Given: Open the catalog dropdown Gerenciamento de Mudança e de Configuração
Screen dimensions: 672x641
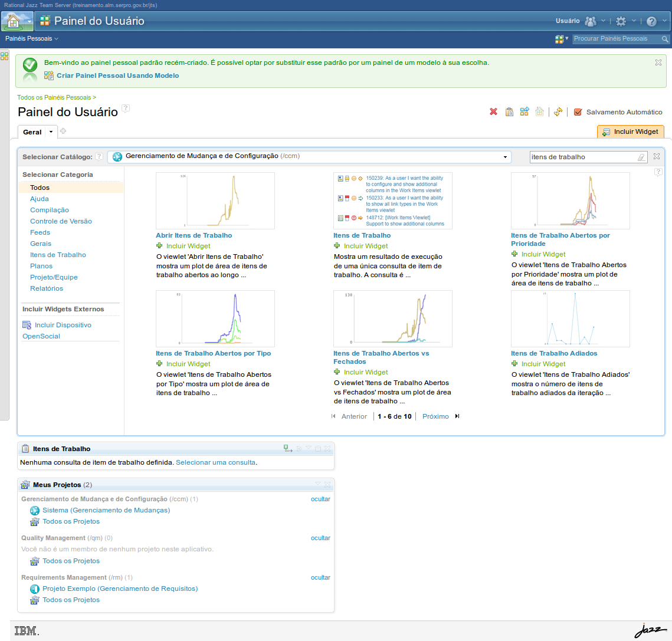Looking at the screenshot, I should coord(309,157).
